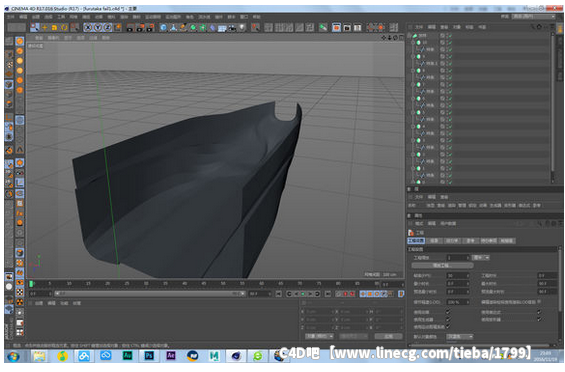Toggle position keyframe recording icon
Screen dimensions: 565x372
(x=363, y=294)
